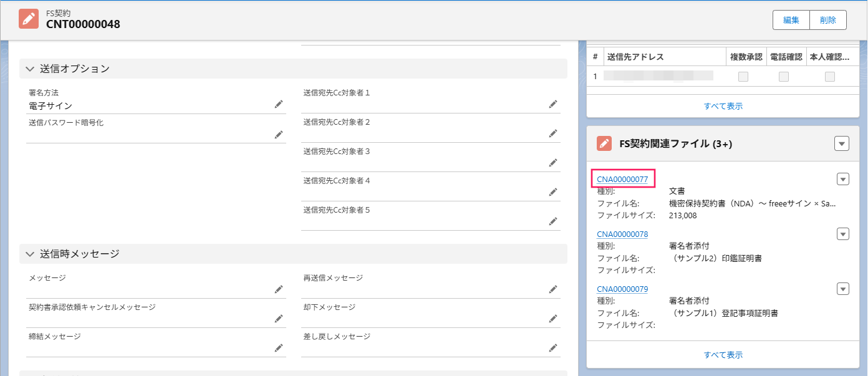Open actions dropdown for CNA00000078
Image resolution: width=868 pixels, height=376 pixels.
pyautogui.click(x=843, y=234)
